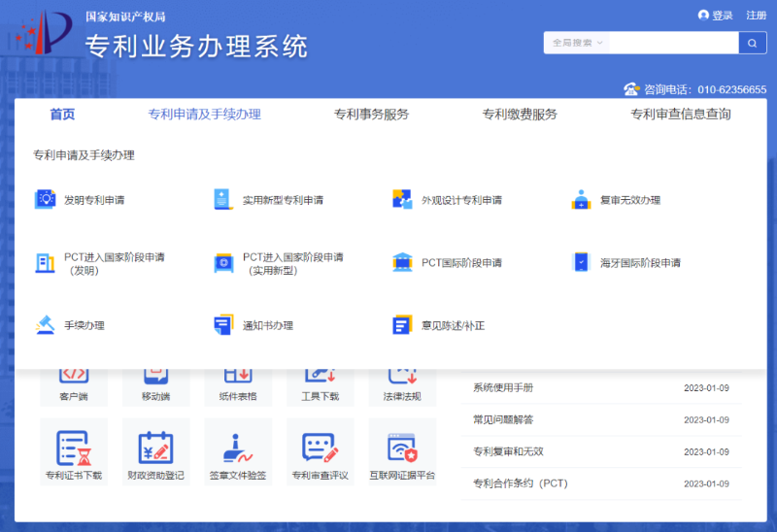Image resolution: width=777 pixels, height=532 pixels.
Task: Open PCT国际阶段申请 building icon
Action: [x=402, y=263]
